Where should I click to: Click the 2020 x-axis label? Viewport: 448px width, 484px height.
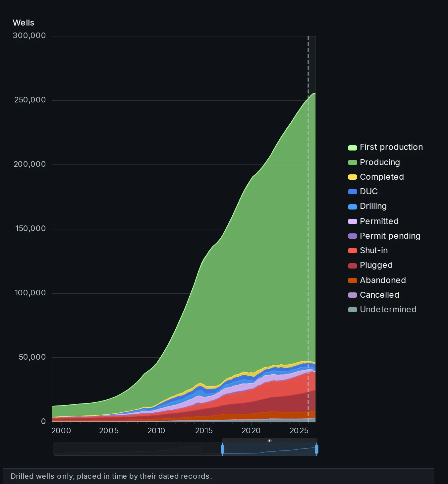point(251,431)
